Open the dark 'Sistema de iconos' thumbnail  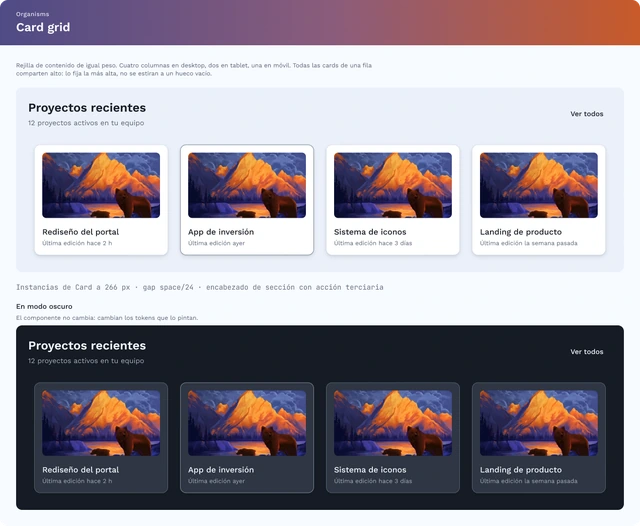pos(393,423)
